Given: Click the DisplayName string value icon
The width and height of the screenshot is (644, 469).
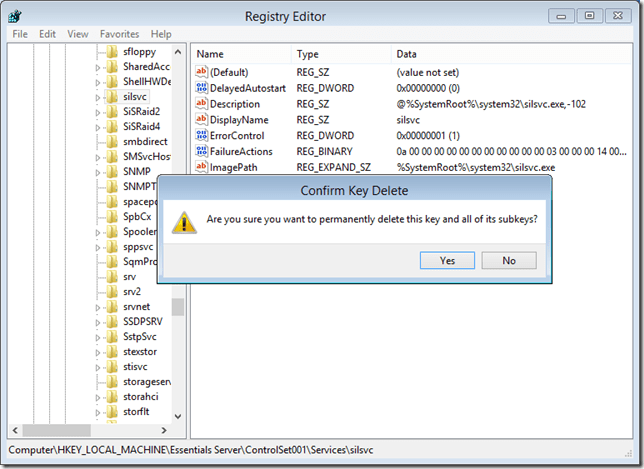Looking at the screenshot, I should pyautogui.click(x=201, y=120).
